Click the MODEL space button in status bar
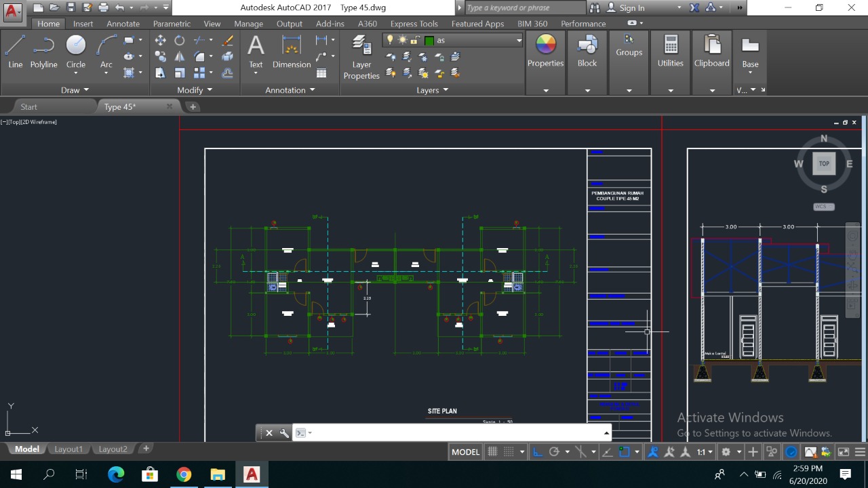Image resolution: width=868 pixels, height=488 pixels. (x=465, y=452)
